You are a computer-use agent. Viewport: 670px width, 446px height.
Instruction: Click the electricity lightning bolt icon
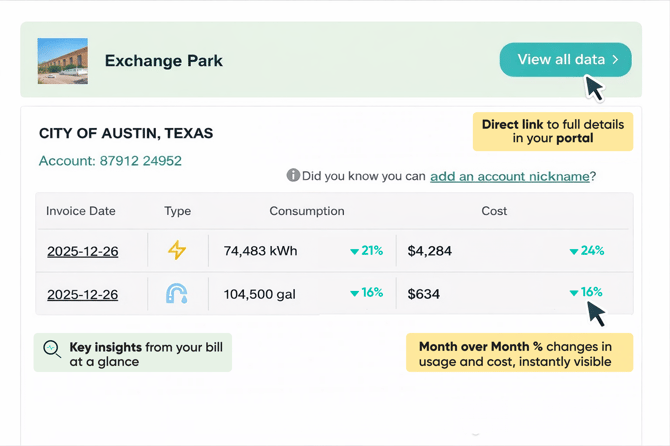point(177,251)
